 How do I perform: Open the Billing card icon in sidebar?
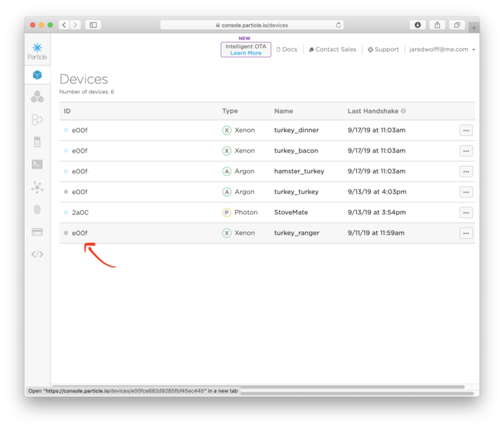37,232
